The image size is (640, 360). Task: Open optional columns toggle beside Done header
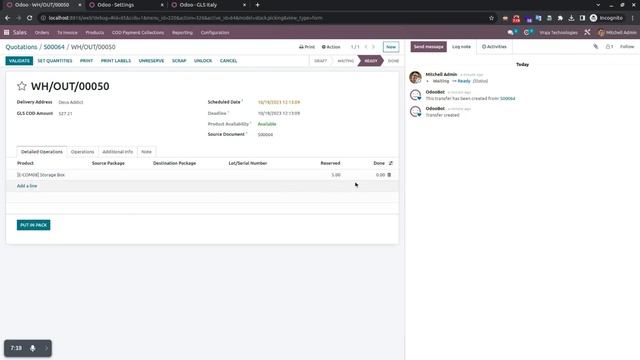point(391,163)
